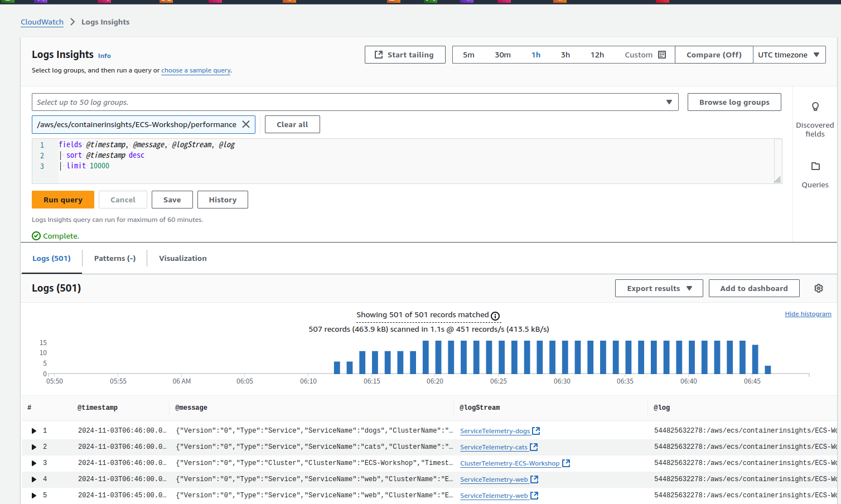Open the UTC timezone dropdown
This screenshot has width=841, height=504.
[789, 55]
